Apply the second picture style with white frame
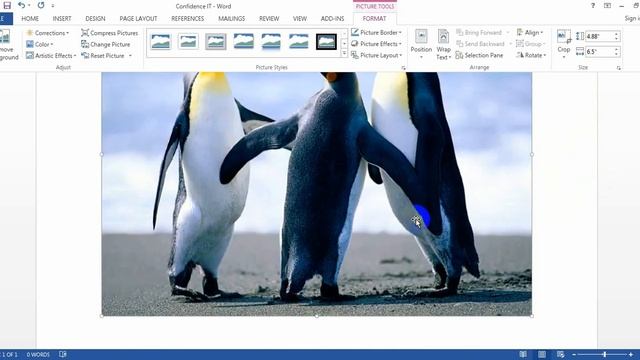 pyautogui.click(x=188, y=42)
